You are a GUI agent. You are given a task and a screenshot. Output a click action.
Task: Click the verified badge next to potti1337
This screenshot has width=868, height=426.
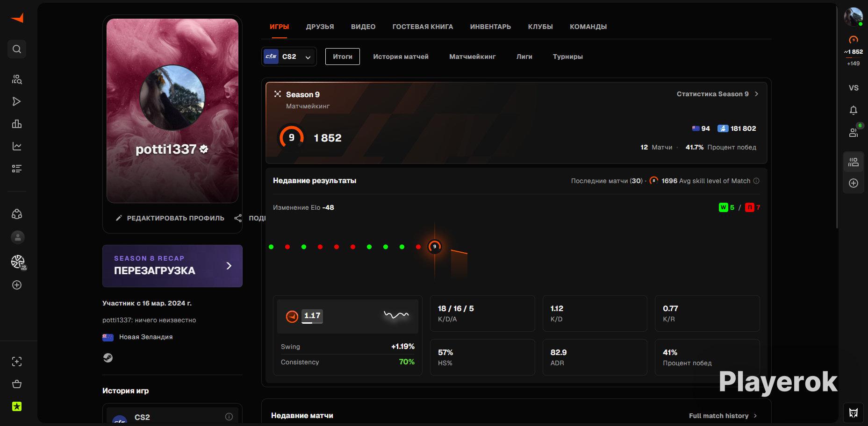click(204, 149)
